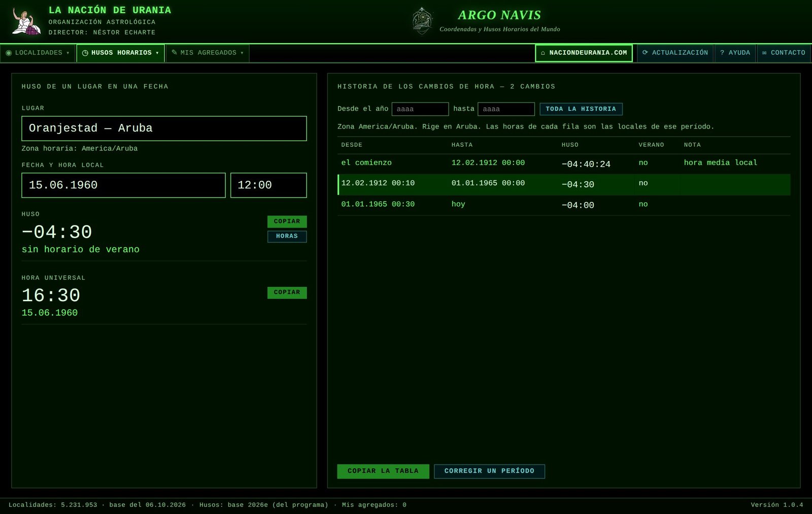The width and height of the screenshot is (812, 514).
Task: Click 'Husos: base 2026e' status entry
Action: [x=263, y=505]
